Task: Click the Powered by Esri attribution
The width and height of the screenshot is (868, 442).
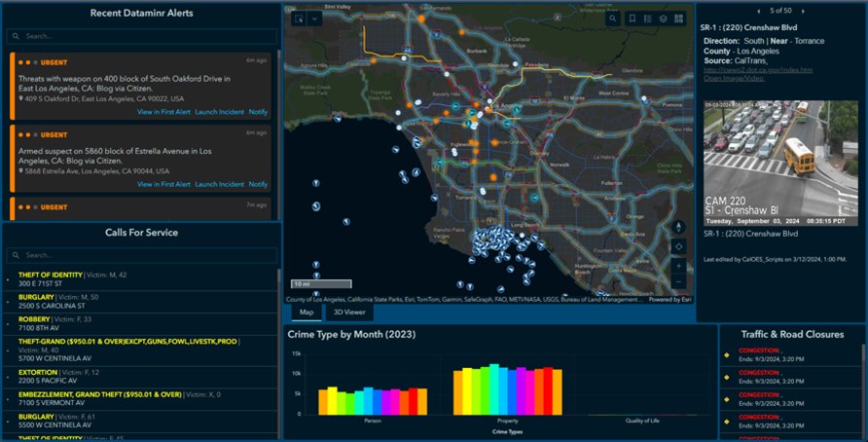Action: tap(669, 300)
